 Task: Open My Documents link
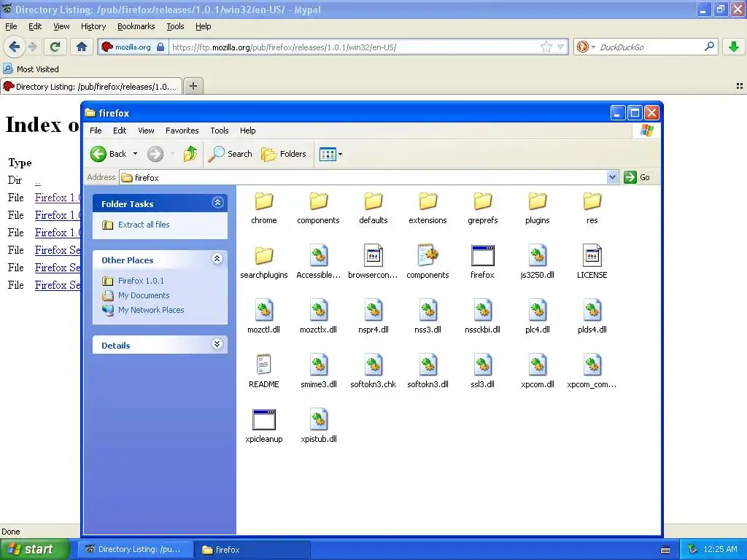(144, 295)
